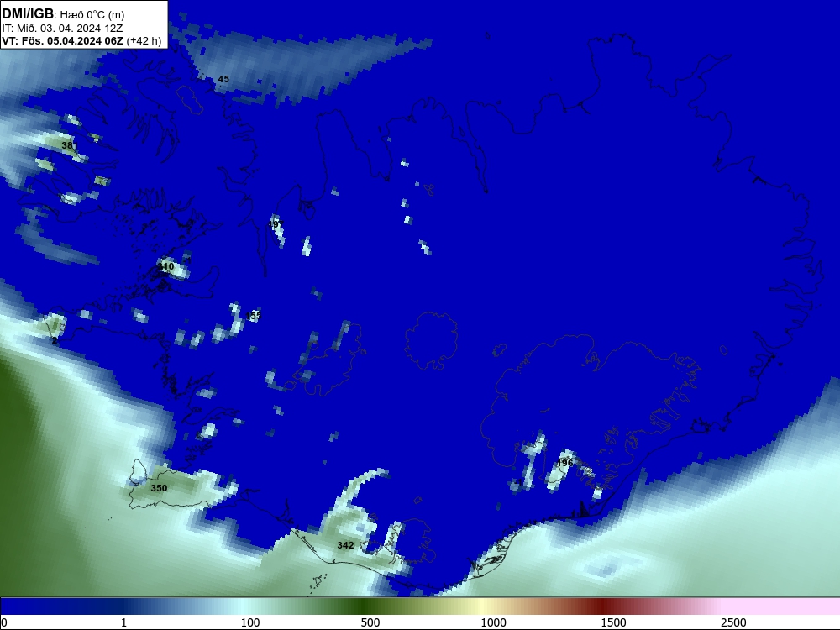Click the map value label 196
840x630 pixels.
point(565,463)
